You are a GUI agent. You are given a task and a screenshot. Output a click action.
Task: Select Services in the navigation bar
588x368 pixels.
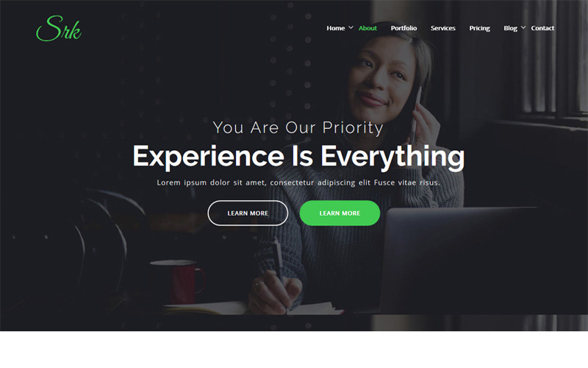(x=443, y=28)
